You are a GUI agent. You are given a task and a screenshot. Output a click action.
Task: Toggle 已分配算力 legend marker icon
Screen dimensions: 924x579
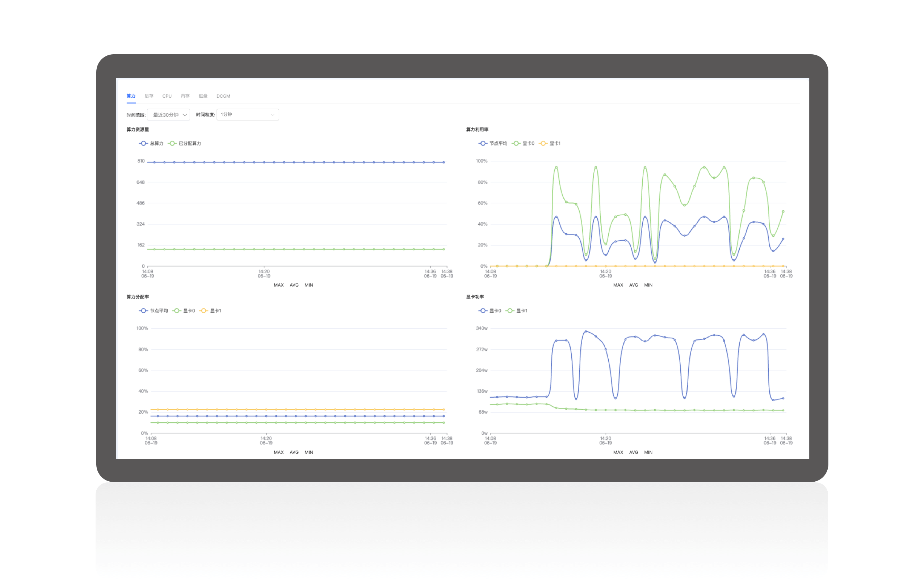click(172, 143)
